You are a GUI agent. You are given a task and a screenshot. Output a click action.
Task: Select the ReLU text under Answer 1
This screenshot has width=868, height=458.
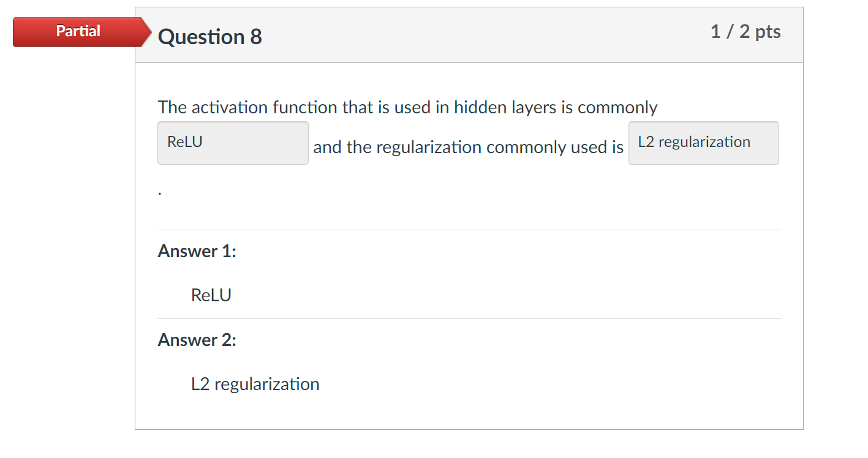pos(211,295)
